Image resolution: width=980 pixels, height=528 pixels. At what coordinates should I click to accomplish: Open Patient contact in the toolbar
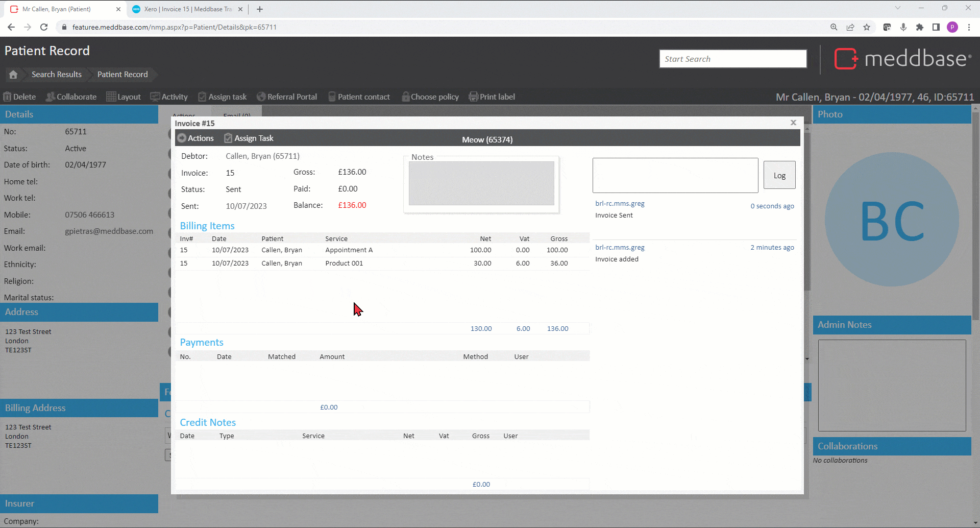pos(359,97)
